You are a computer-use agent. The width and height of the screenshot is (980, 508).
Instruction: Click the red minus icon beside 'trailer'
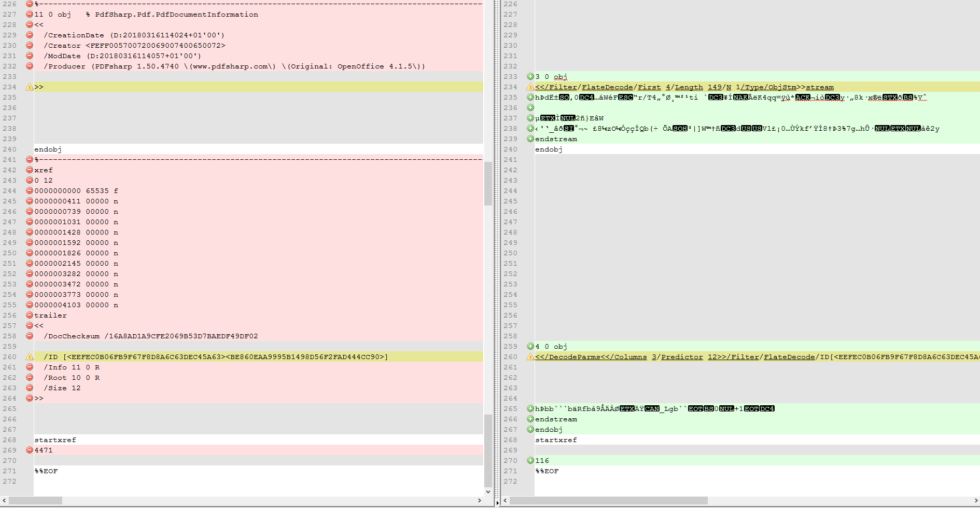click(30, 315)
